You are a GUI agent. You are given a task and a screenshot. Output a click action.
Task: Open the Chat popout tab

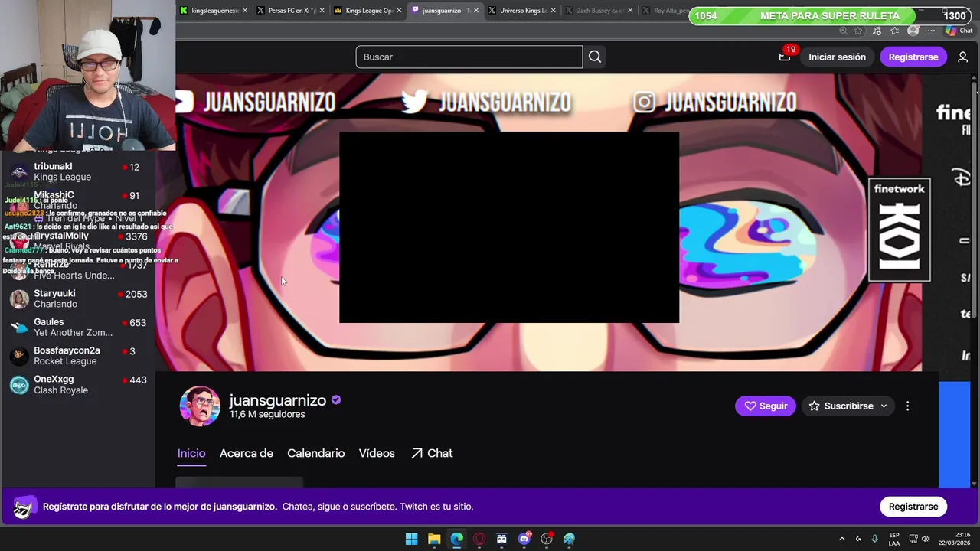[x=432, y=453]
